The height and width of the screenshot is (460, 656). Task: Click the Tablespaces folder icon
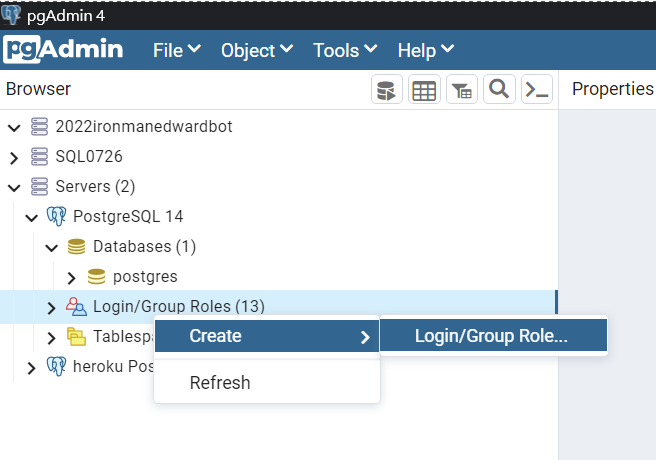click(77, 337)
